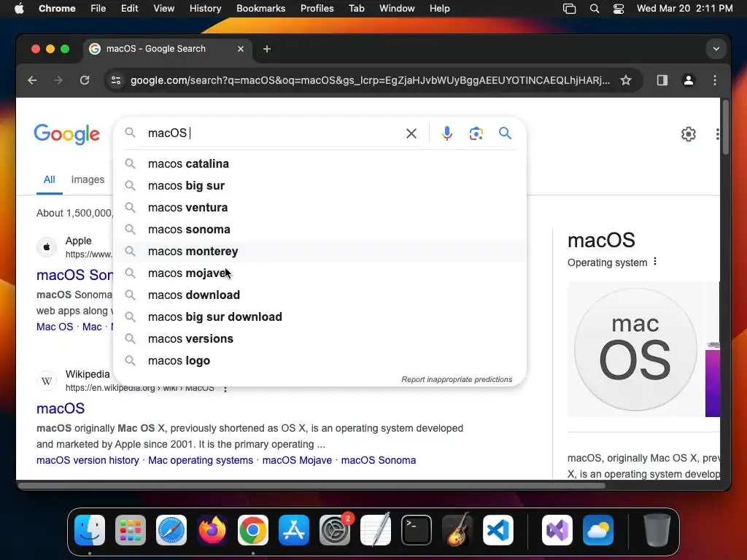Image resolution: width=747 pixels, height=560 pixels.
Task: Select suggestion macos sonoma
Action: [320, 230]
